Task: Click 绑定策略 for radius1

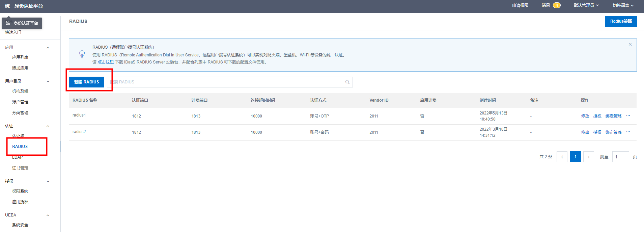Action: (613, 116)
